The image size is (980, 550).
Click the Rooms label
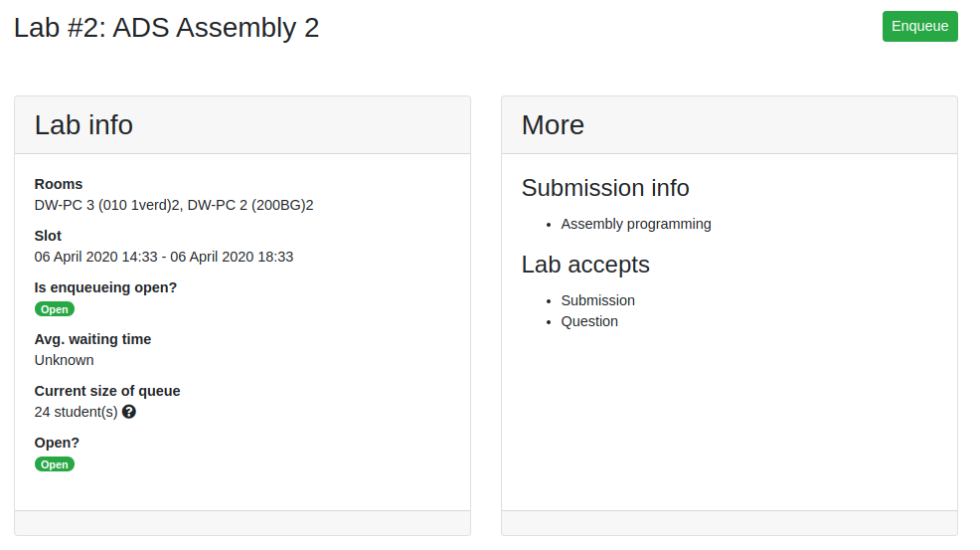pyautogui.click(x=58, y=184)
